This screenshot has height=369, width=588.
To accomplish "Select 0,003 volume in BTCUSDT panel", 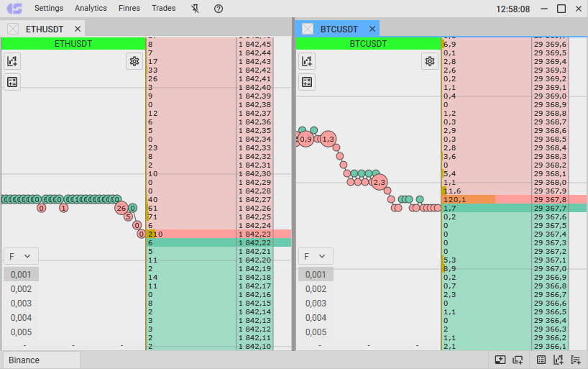I will click(316, 304).
